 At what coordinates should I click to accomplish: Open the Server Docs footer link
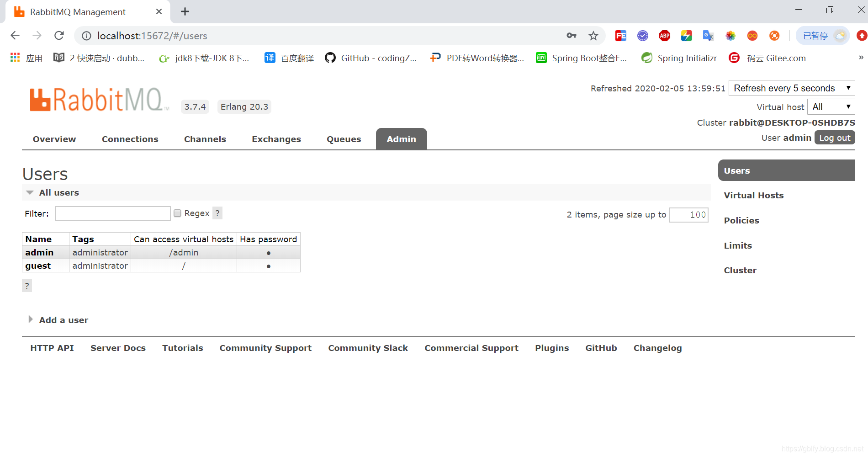(118, 348)
